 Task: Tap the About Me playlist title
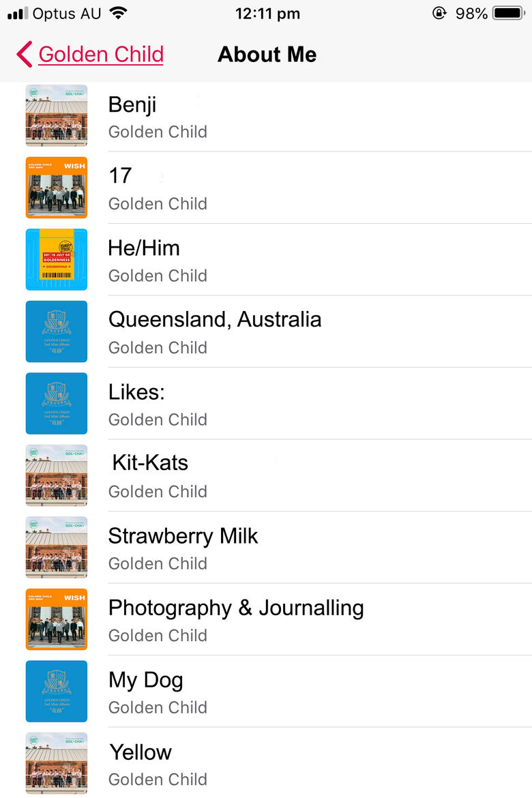[x=267, y=55]
